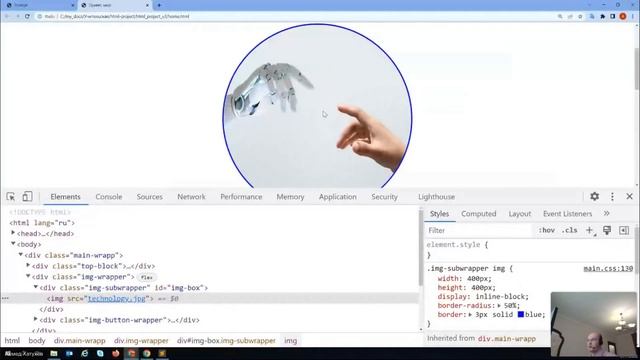640x360 pixels.
Task: Switch to the Sources tab
Action: pyautogui.click(x=149, y=197)
